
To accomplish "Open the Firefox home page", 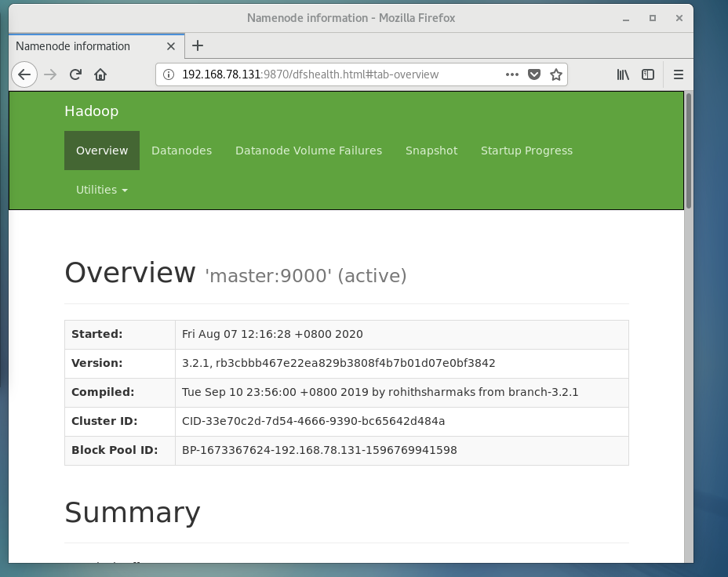I will pyautogui.click(x=101, y=74).
